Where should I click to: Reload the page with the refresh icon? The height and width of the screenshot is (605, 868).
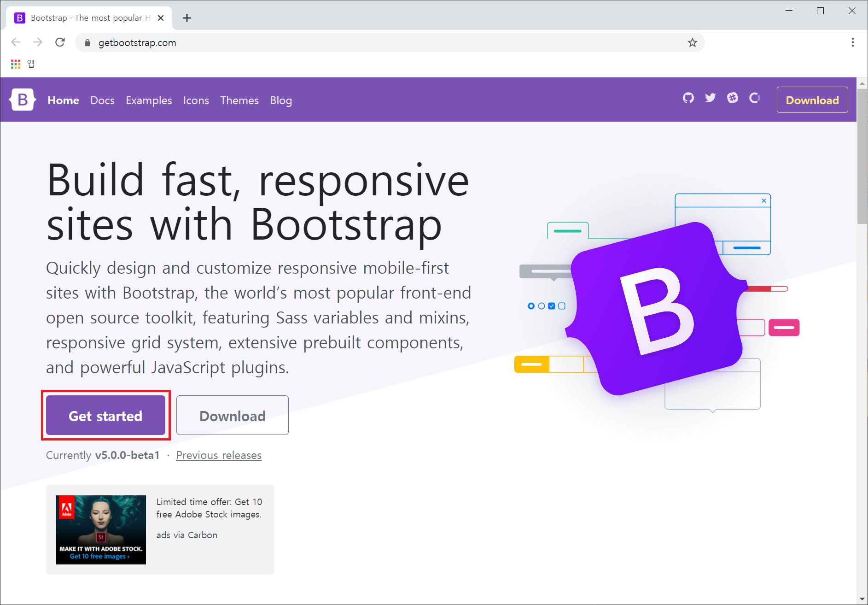60,42
